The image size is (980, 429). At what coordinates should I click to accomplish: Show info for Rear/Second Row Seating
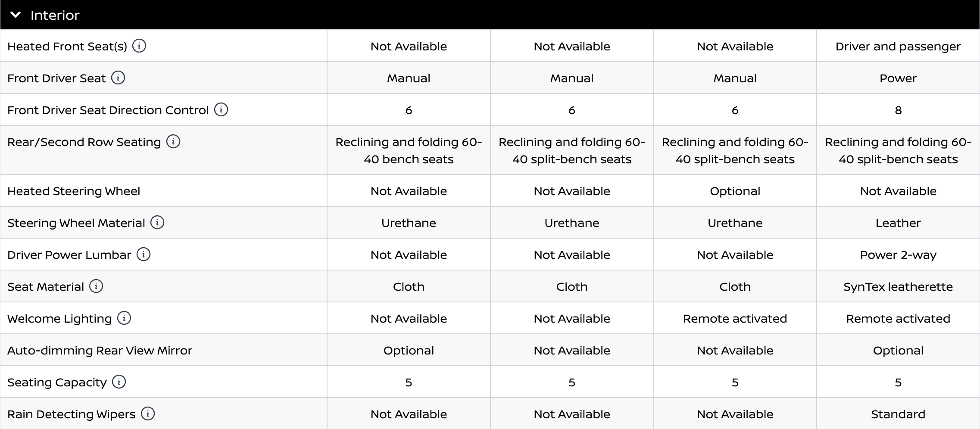click(173, 141)
